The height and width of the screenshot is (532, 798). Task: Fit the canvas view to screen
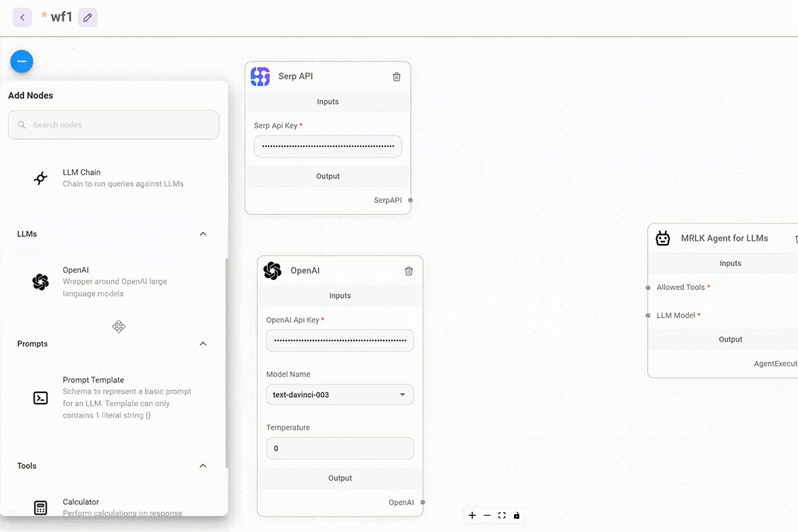point(502,515)
